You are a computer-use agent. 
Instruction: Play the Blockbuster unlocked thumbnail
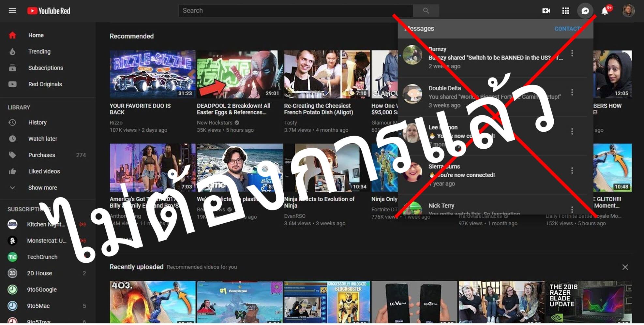327,302
